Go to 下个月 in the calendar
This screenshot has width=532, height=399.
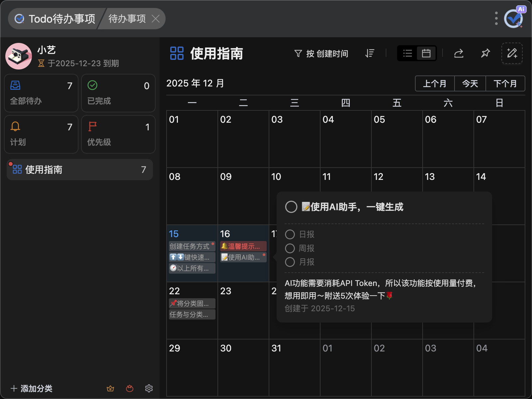click(505, 83)
